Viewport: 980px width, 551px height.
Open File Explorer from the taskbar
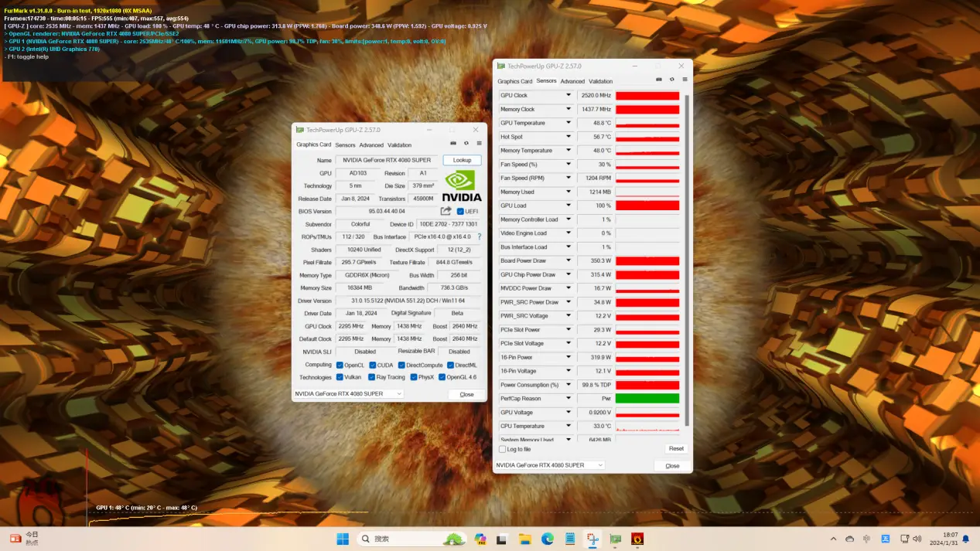pos(524,539)
